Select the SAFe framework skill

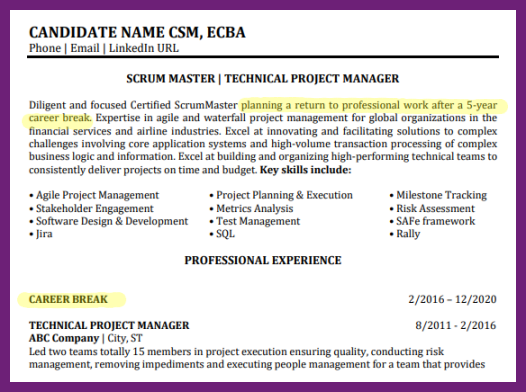pos(432,221)
